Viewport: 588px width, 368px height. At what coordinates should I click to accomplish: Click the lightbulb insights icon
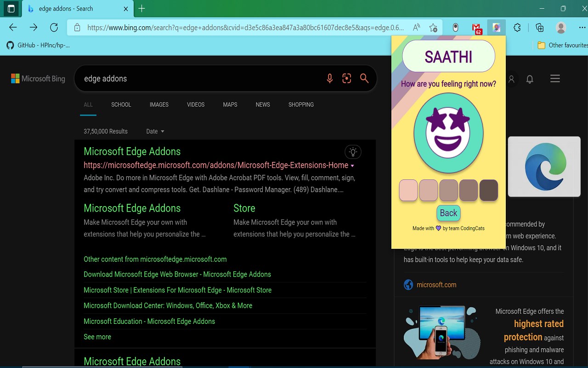click(353, 152)
